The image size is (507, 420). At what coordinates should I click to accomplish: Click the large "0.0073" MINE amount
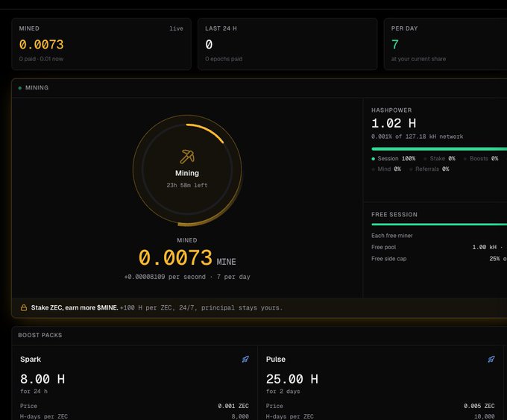pyautogui.click(x=175, y=257)
